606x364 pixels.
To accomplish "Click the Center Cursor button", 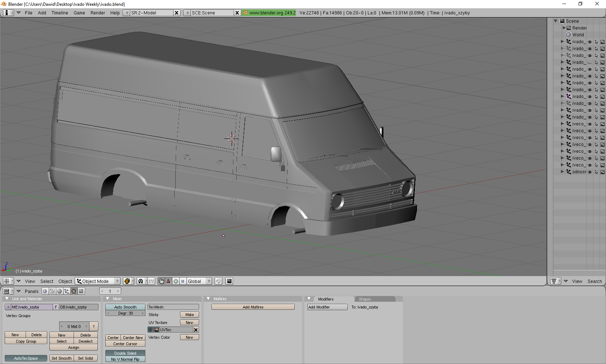I will point(125,344).
